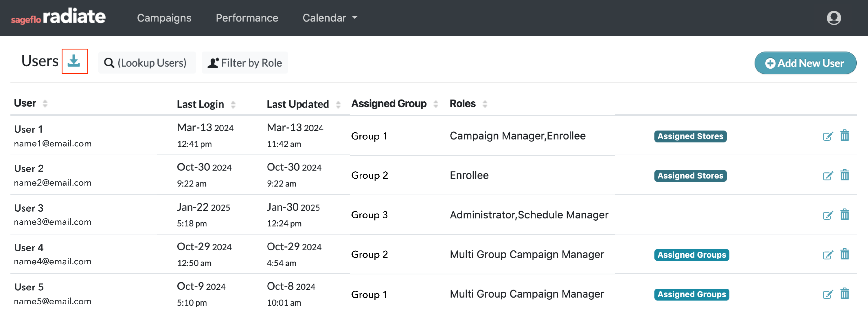Delete User 2 with trash icon
Screen dimensions: 868x313
(844, 175)
